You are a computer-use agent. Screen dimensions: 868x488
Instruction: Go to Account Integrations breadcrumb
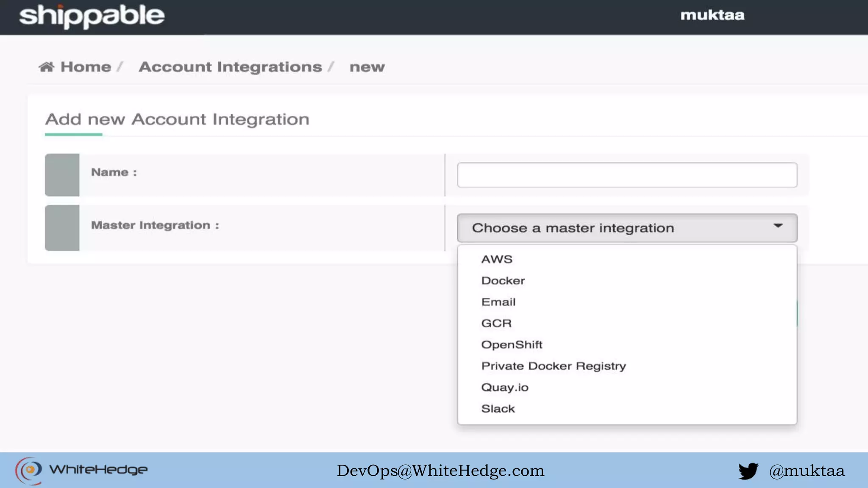click(230, 67)
